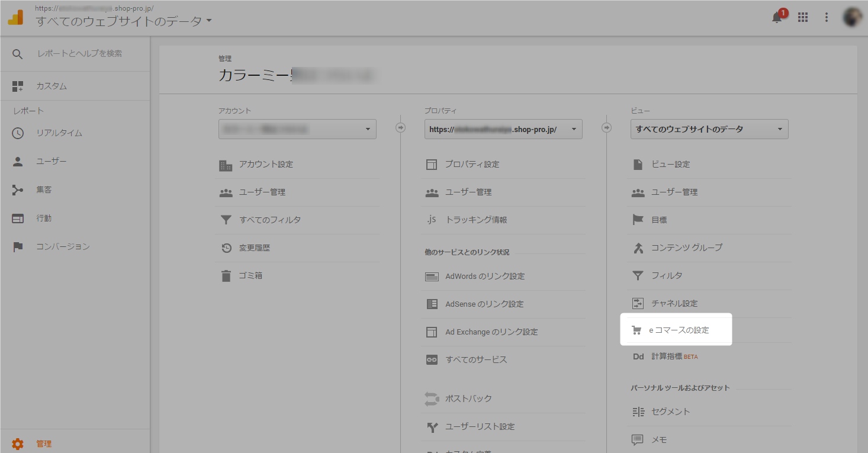The height and width of the screenshot is (453, 868).
Task: Click the user profile avatar
Action: pyautogui.click(x=853, y=17)
